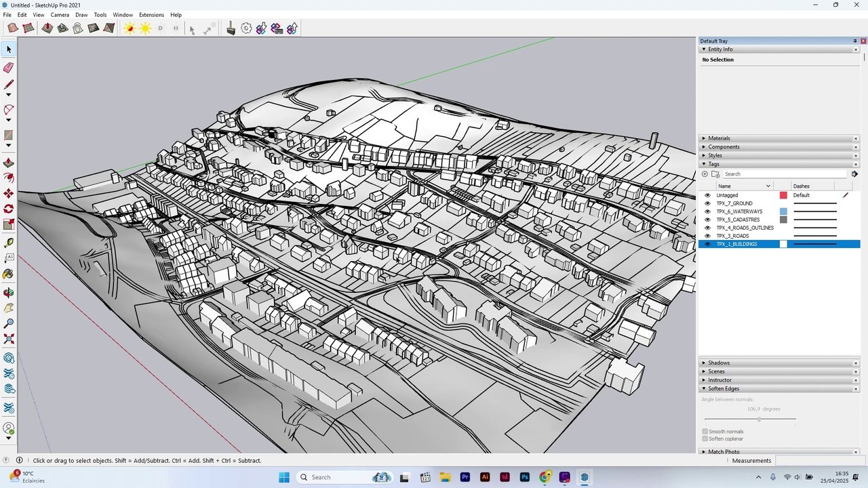Open the user account icon in left toolbar
Viewport: 868px width, 488px height.
coord(9,428)
